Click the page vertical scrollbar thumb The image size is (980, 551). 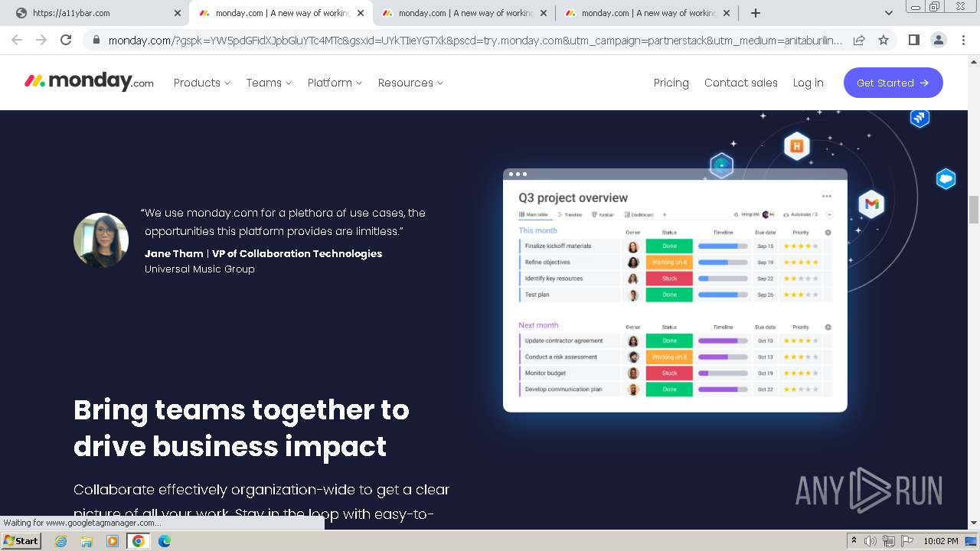(x=974, y=210)
